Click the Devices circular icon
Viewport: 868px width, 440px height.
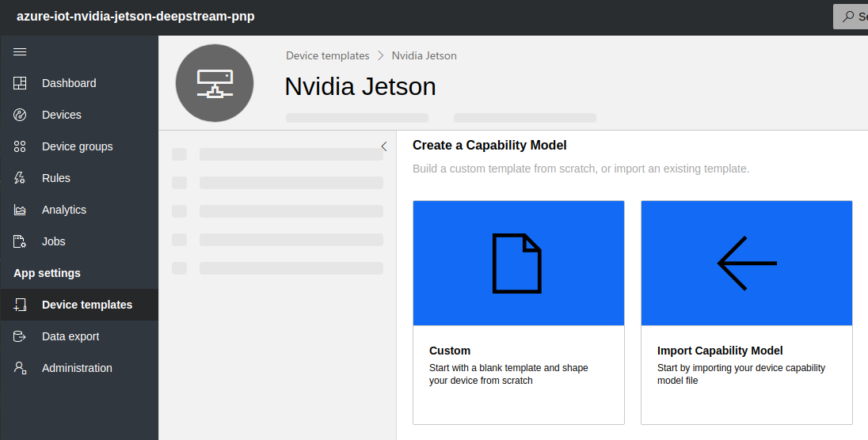(20, 115)
